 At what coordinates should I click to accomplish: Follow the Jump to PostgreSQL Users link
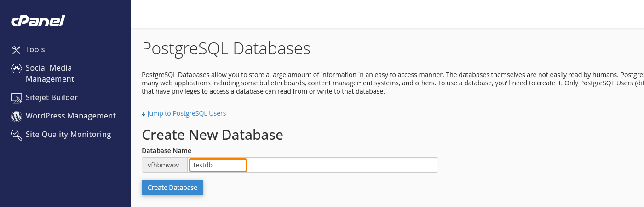(x=186, y=113)
